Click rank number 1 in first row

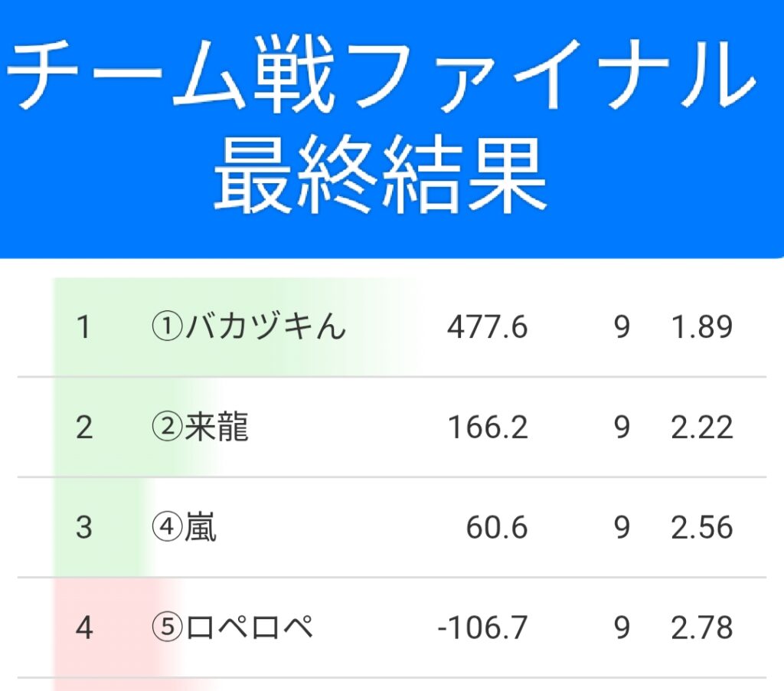(x=83, y=328)
